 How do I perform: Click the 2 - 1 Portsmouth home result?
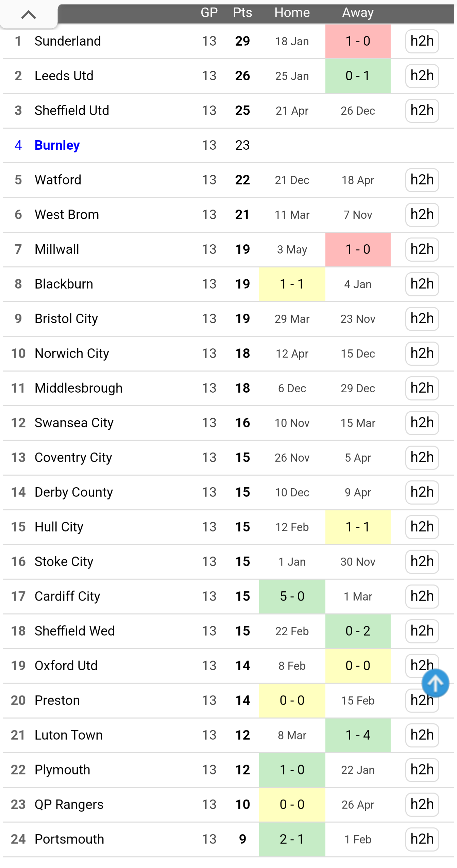point(292,839)
